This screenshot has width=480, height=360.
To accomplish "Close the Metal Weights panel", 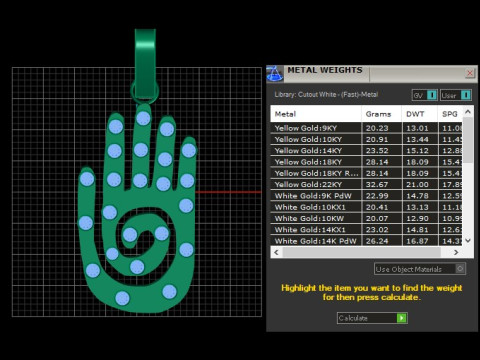I will (470, 73).
